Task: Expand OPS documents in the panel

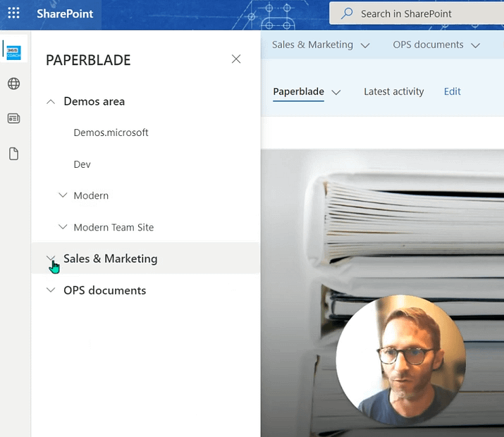Action: [x=50, y=290]
